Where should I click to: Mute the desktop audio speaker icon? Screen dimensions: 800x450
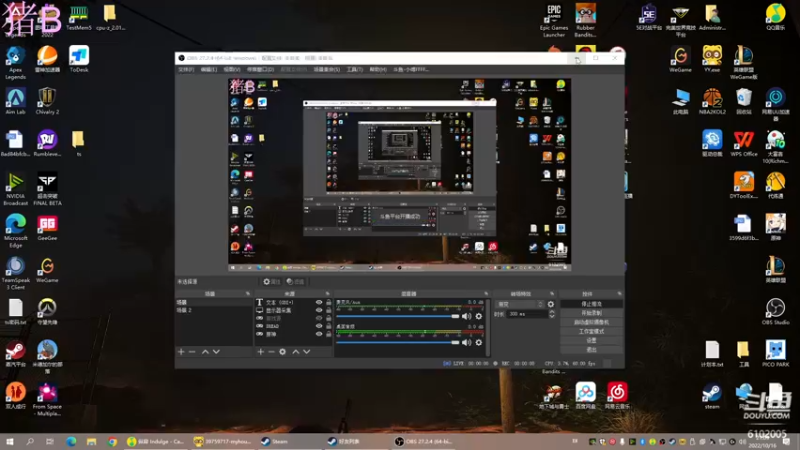(x=466, y=342)
